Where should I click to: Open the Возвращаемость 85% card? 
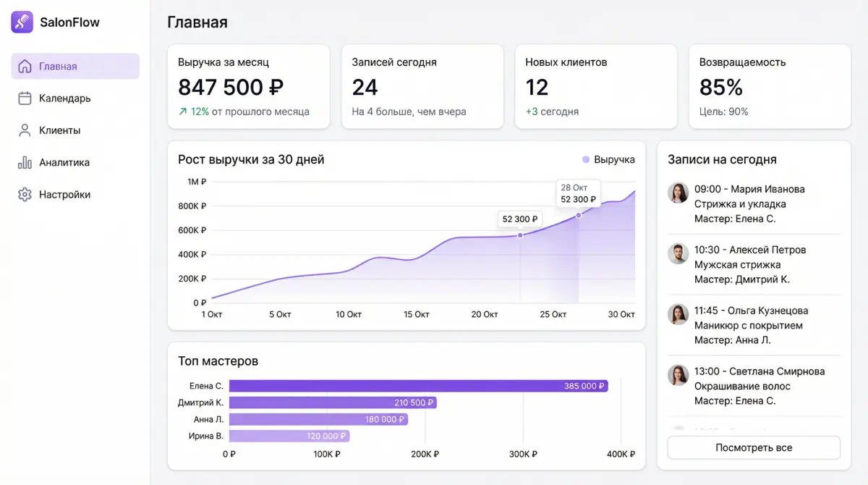tap(770, 87)
